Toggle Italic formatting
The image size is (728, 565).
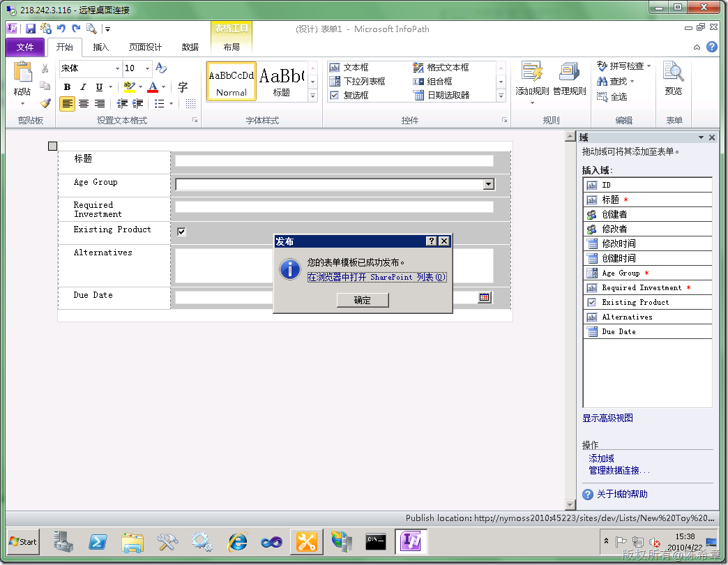(83, 86)
